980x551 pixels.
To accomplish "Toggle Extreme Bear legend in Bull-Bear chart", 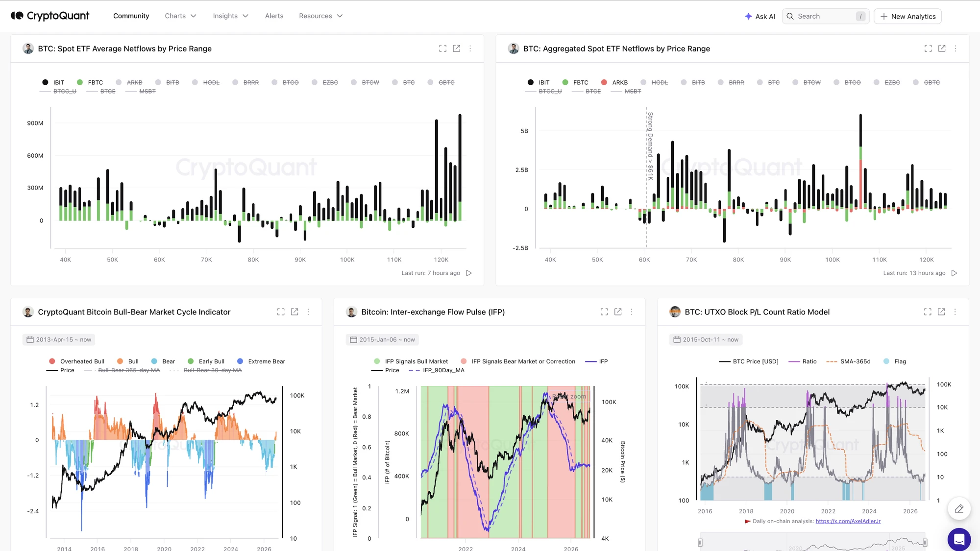I will click(x=261, y=361).
